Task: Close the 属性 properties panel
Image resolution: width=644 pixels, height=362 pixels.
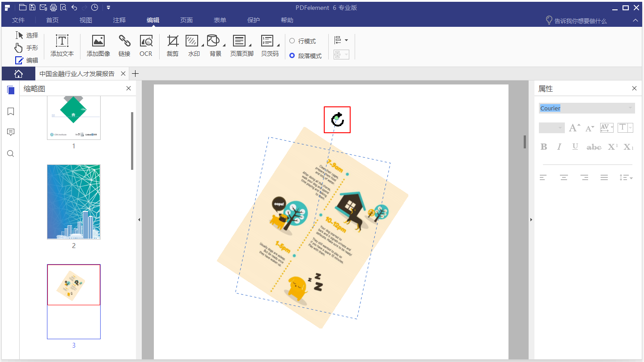Action: (634, 88)
